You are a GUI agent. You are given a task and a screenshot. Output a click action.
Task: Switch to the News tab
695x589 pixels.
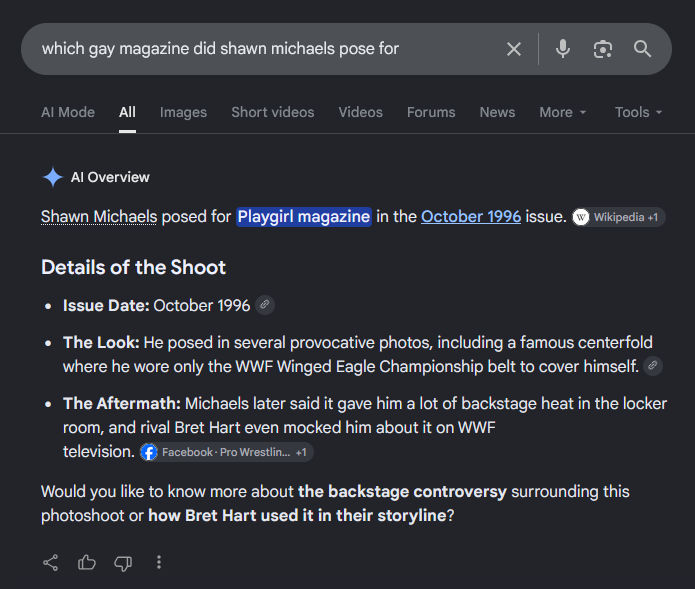tap(497, 113)
